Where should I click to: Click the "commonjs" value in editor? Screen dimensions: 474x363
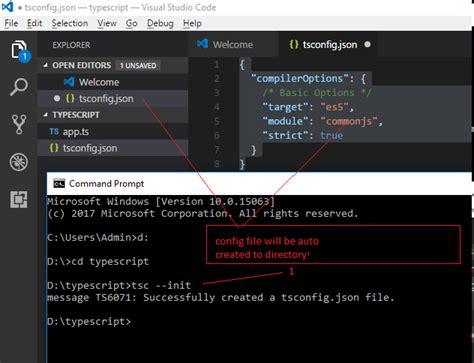[x=349, y=121]
